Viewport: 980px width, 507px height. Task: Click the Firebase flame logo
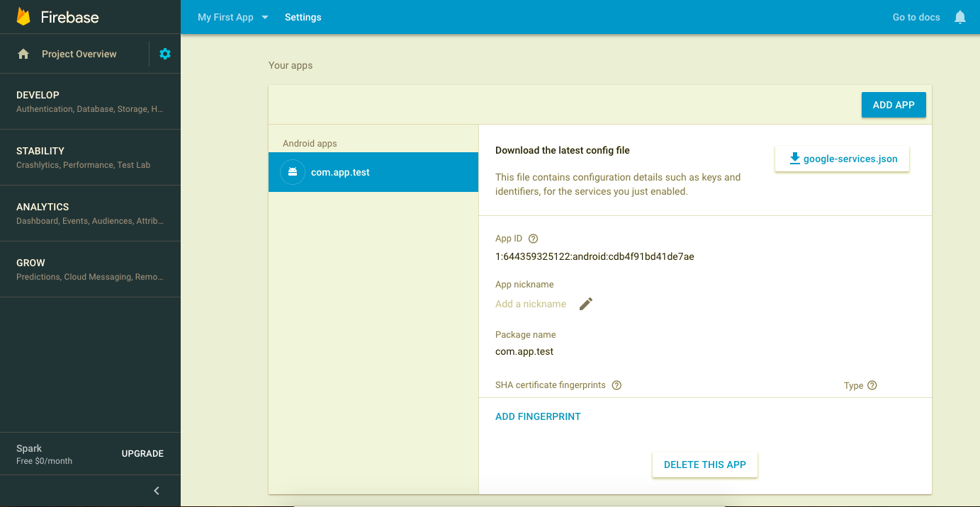[23, 17]
